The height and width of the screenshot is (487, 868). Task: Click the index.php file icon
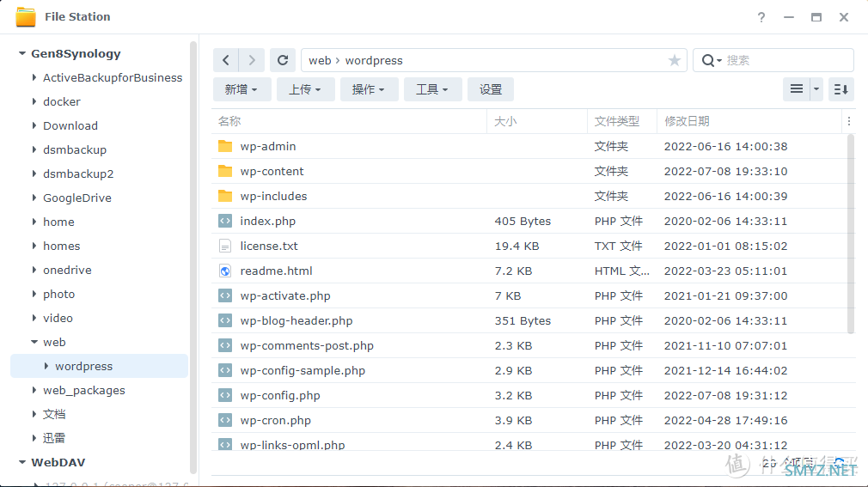click(225, 221)
